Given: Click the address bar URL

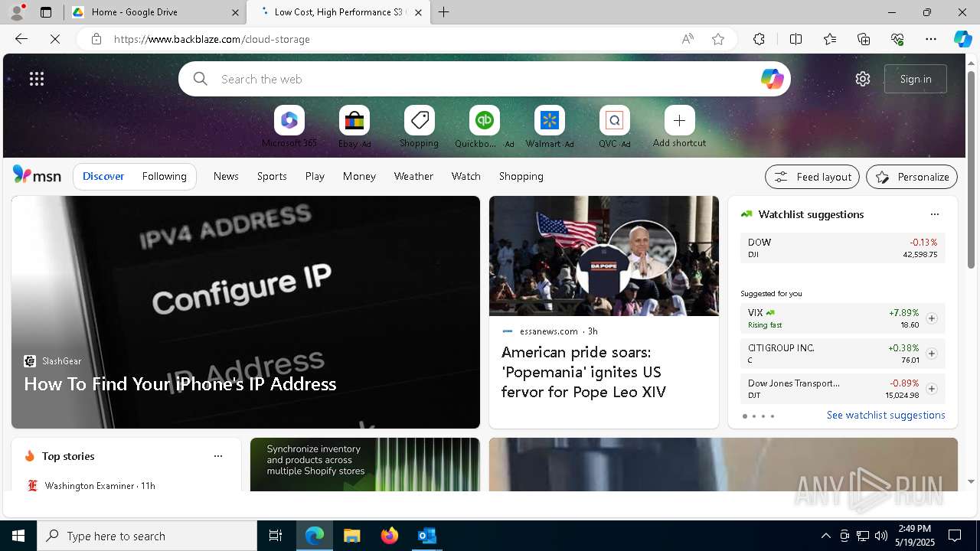Looking at the screenshot, I should [x=211, y=39].
